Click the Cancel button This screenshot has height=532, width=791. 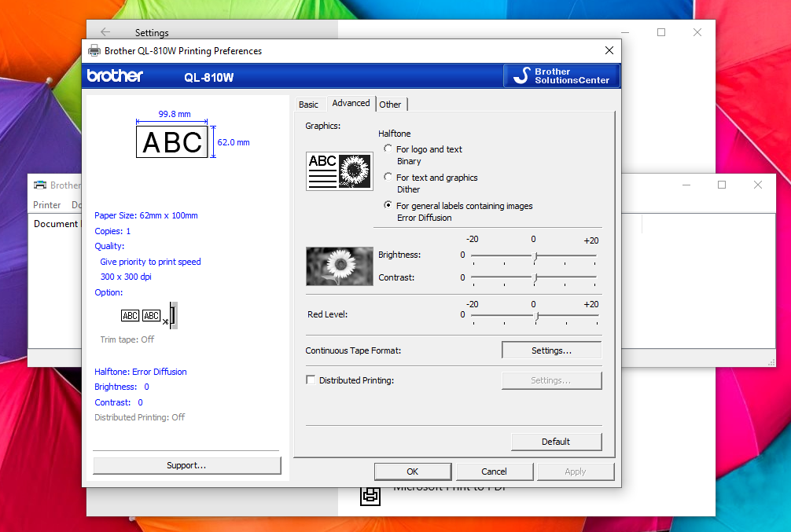tap(494, 471)
